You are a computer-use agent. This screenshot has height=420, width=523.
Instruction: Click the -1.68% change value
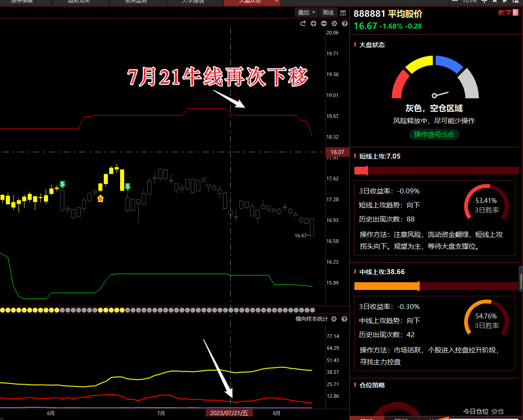click(x=391, y=26)
